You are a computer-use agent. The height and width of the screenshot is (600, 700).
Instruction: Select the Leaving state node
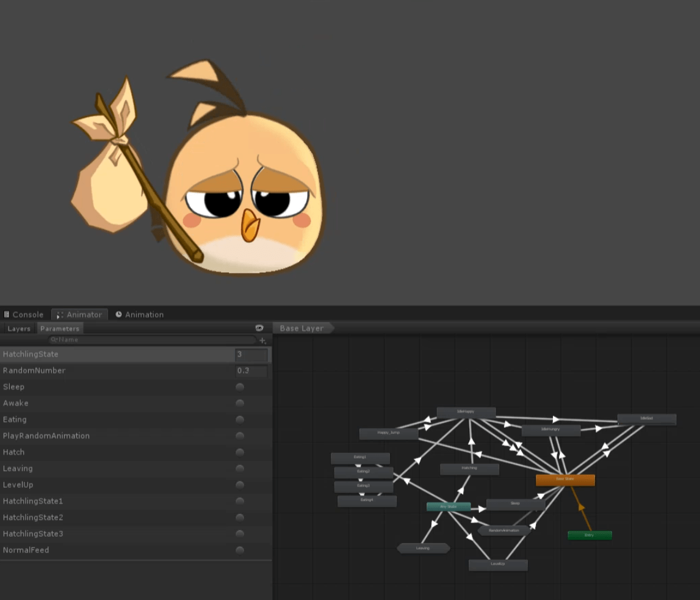(424, 548)
